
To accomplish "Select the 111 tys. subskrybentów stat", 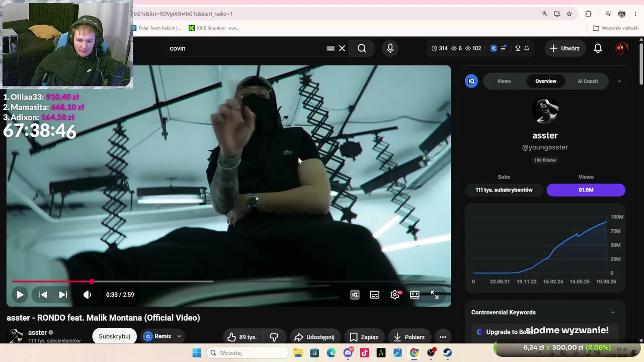I will pyautogui.click(x=504, y=190).
